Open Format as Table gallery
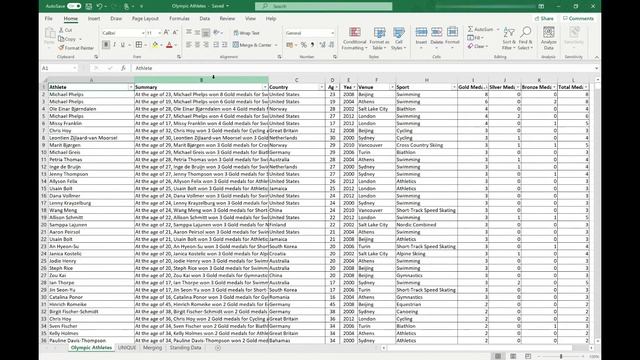Image resolution: width=640 pixels, height=360 pixels. [379, 39]
